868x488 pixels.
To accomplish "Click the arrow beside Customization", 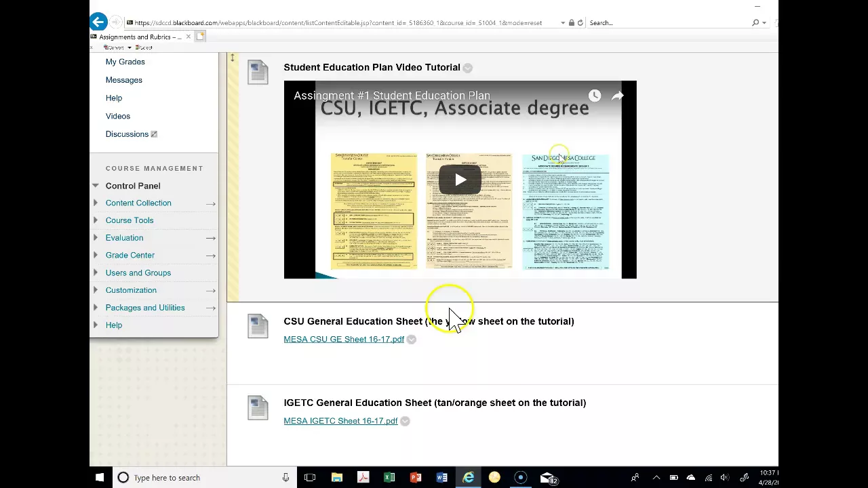I will click(210, 291).
